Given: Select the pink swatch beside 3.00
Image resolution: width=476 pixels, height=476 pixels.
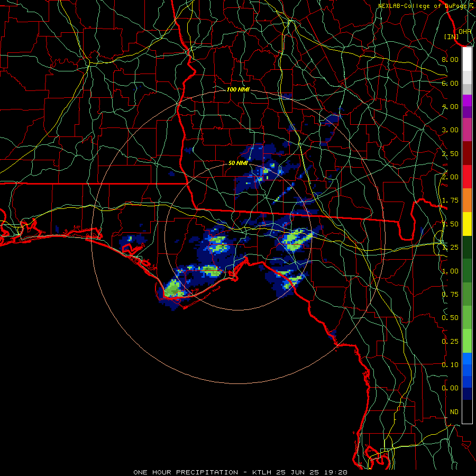Looking at the screenshot, I should click(x=467, y=130).
